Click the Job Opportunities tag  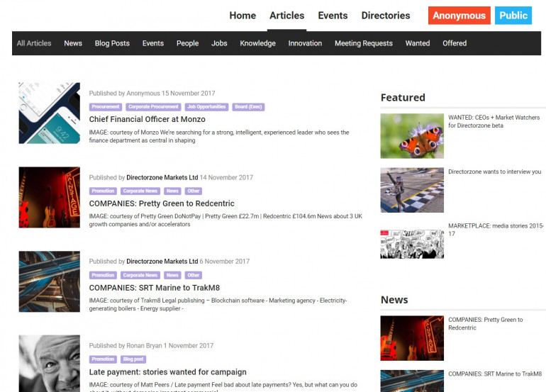coord(206,107)
